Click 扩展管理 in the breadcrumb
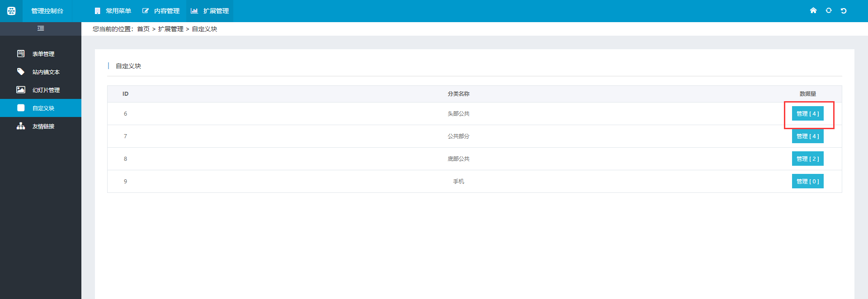This screenshot has height=299, width=868. [x=171, y=29]
